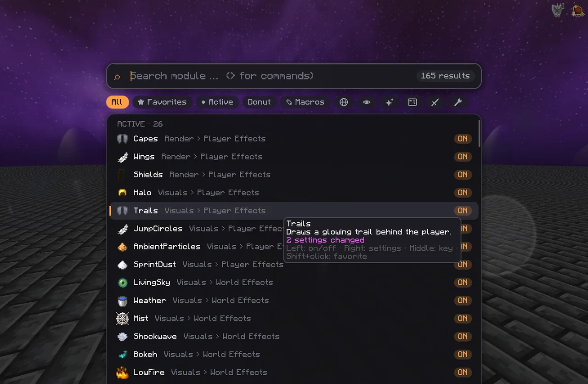Click the Shields module icon

pos(122,175)
